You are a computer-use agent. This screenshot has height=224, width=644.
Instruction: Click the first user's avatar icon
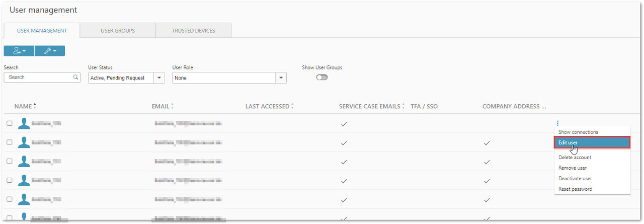pyautogui.click(x=24, y=123)
